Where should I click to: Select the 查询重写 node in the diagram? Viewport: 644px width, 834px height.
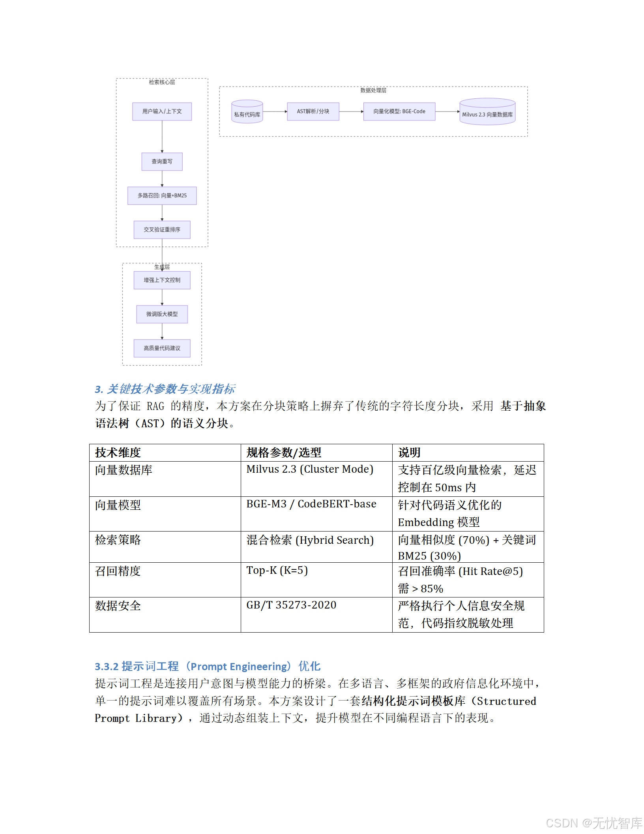coord(162,162)
